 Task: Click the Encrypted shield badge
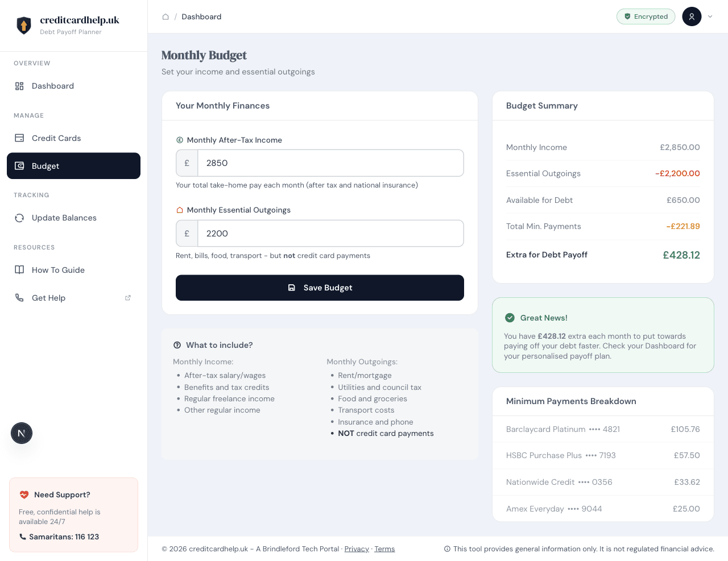[x=646, y=16]
